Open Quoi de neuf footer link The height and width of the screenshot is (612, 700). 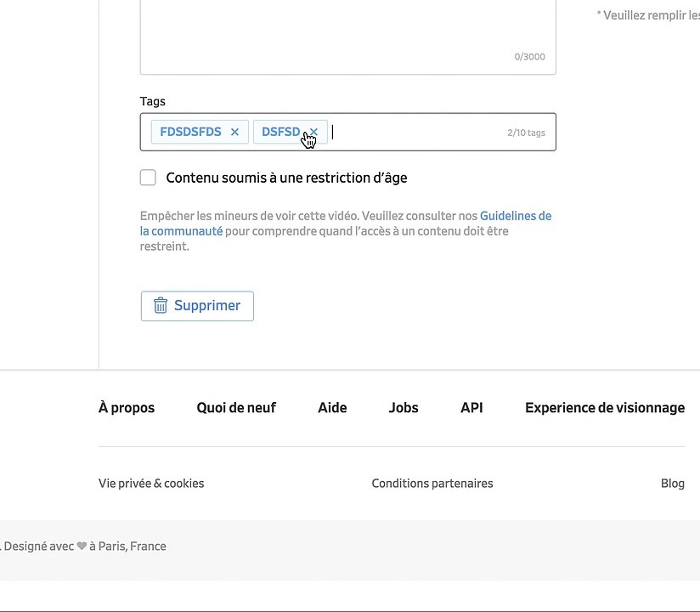coord(236,407)
